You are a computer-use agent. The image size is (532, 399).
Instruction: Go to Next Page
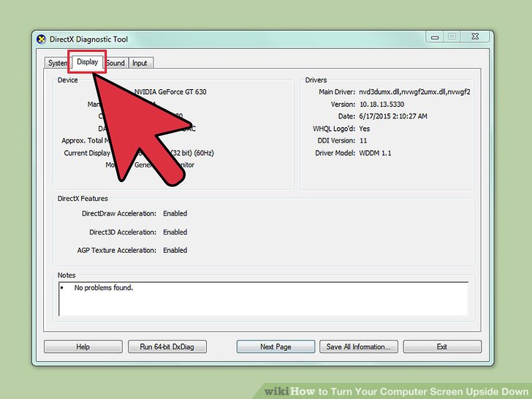pos(275,346)
